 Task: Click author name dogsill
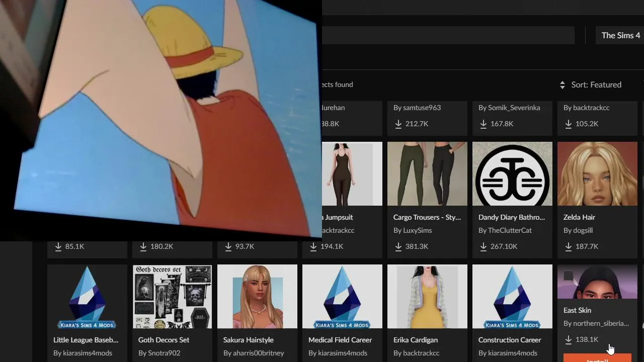point(583,230)
